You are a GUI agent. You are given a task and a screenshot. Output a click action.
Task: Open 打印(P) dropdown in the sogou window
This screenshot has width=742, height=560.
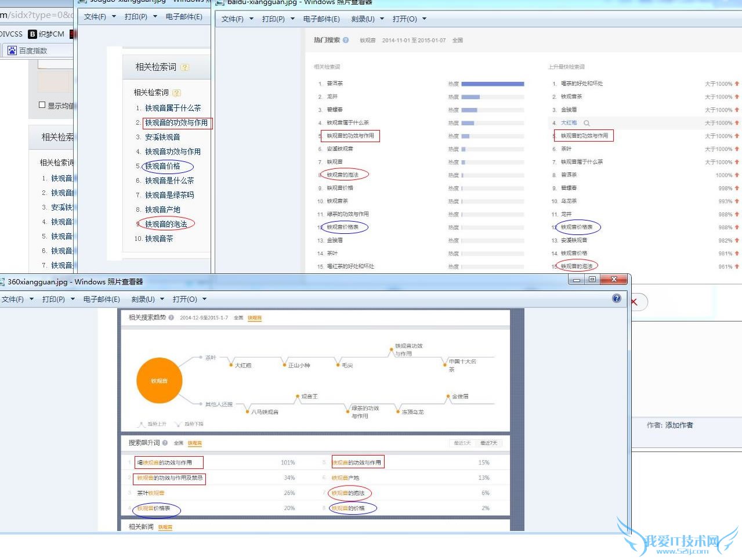coord(140,17)
